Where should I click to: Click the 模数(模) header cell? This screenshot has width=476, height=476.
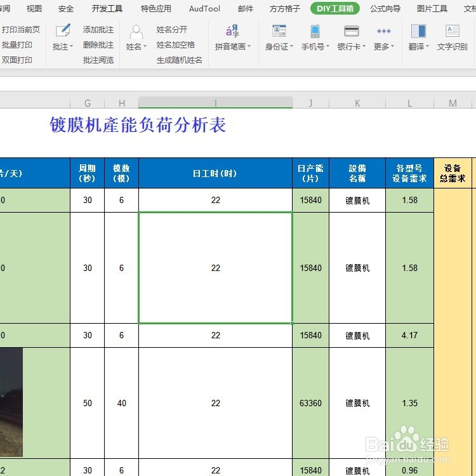[x=121, y=173]
